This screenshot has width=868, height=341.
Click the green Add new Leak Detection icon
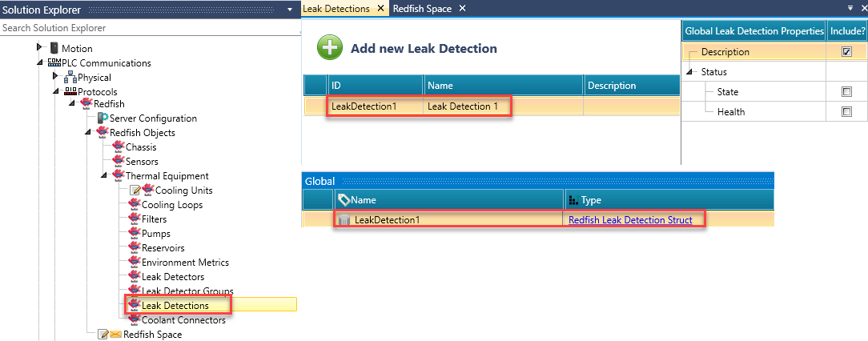coord(329,47)
